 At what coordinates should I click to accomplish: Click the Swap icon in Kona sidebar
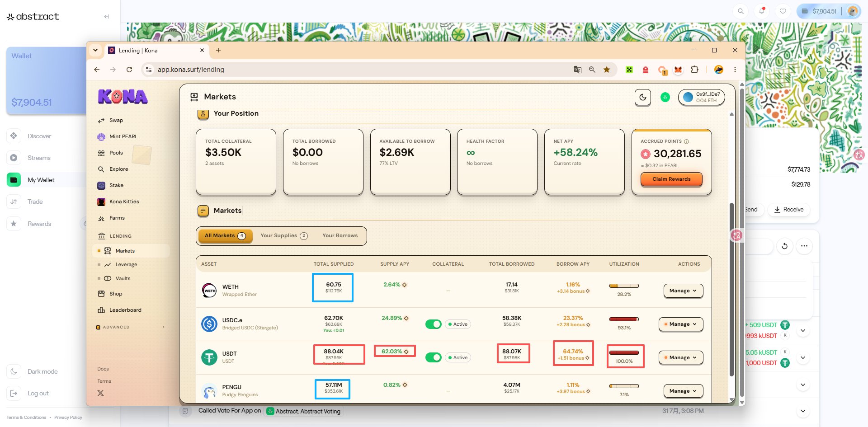click(x=101, y=121)
